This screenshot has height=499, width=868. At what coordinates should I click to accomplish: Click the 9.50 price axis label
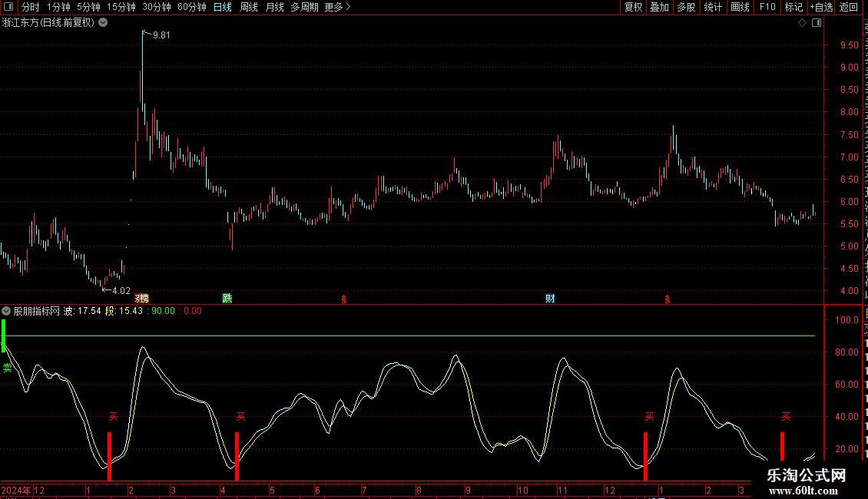pos(849,45)
